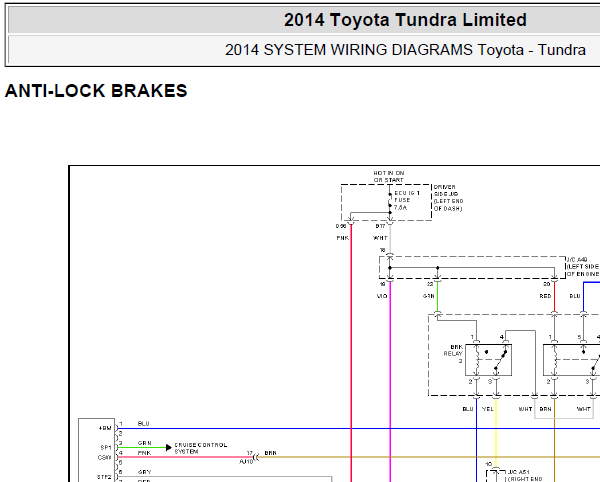Click 'DRIVER SIDE J/B (LEFT END OF DASH)' label
600x482 pixels.
[x=448, y=198]
